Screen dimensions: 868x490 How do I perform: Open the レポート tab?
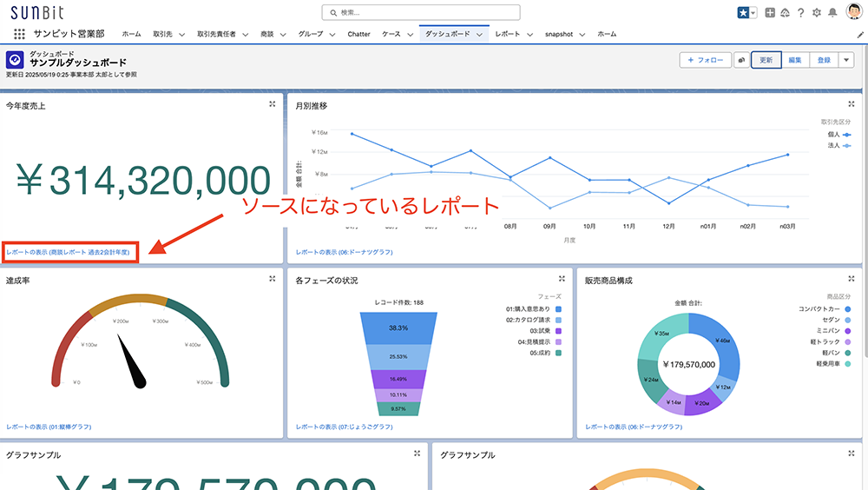pyautogui.click(x=508, y=34)
